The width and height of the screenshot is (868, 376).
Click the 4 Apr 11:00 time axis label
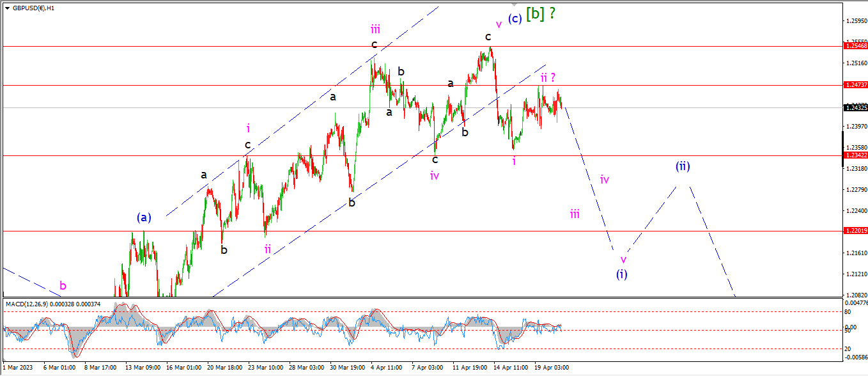(x=387, y=368)
